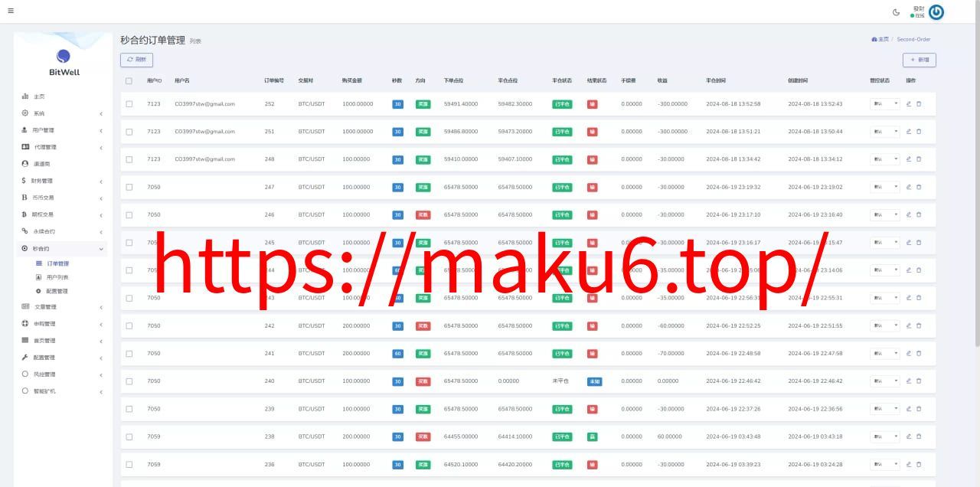980x487 pixels.
Task: Click the gear icon beside 配置管理 under 秒合约
Action: (x=39, y=291)
